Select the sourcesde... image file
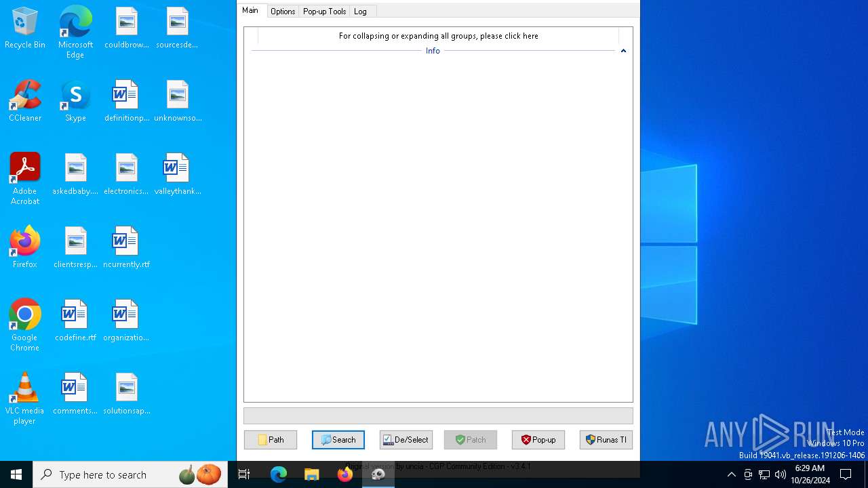This screenshot has height=488, width=868. coord(177,28)
